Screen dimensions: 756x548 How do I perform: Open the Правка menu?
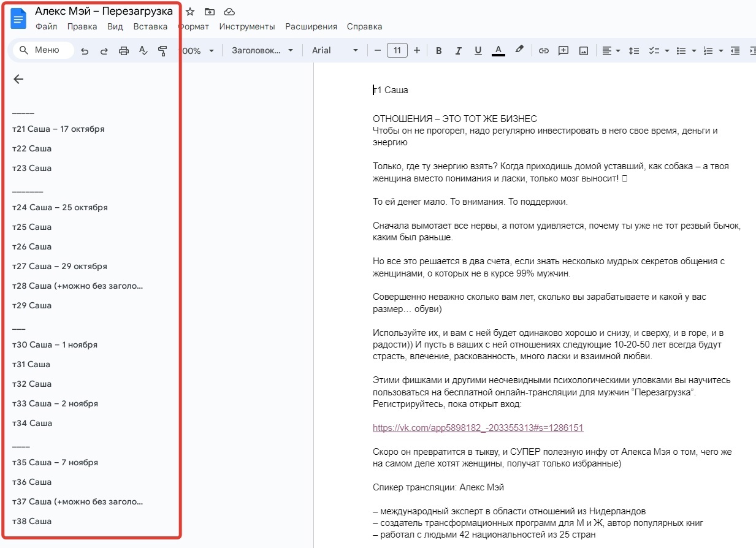tap(82, 26)
